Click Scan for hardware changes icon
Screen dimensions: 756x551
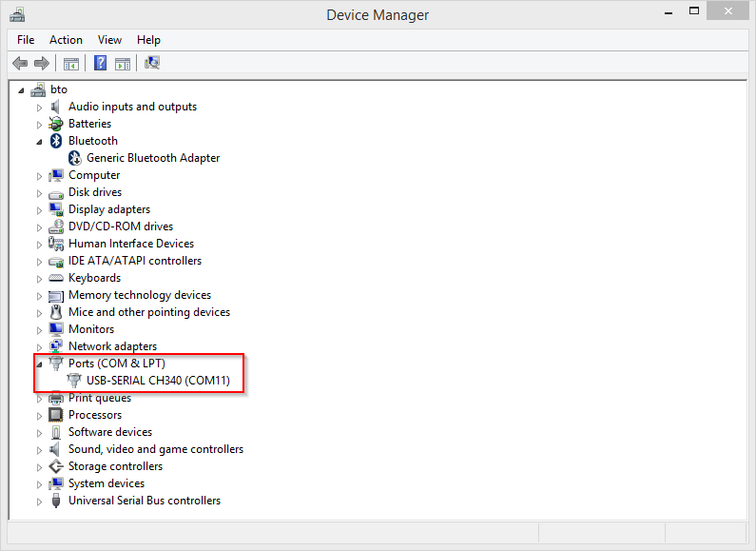click(152, 63)
